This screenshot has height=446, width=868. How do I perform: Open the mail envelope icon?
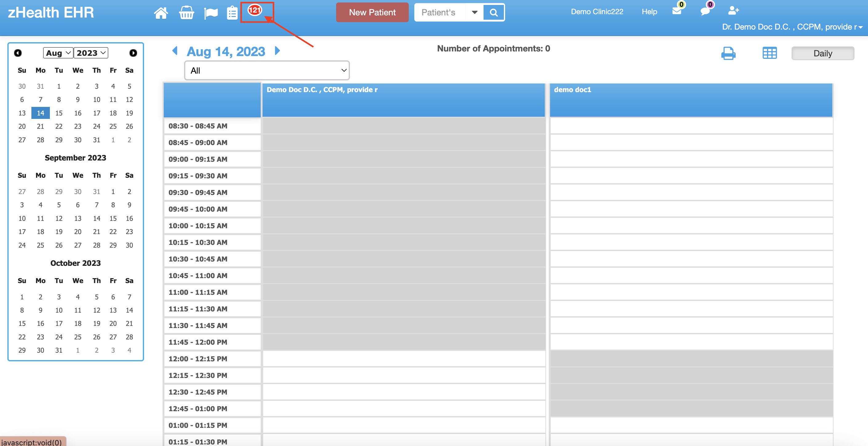pyautogui.click(x=677, y=10)
